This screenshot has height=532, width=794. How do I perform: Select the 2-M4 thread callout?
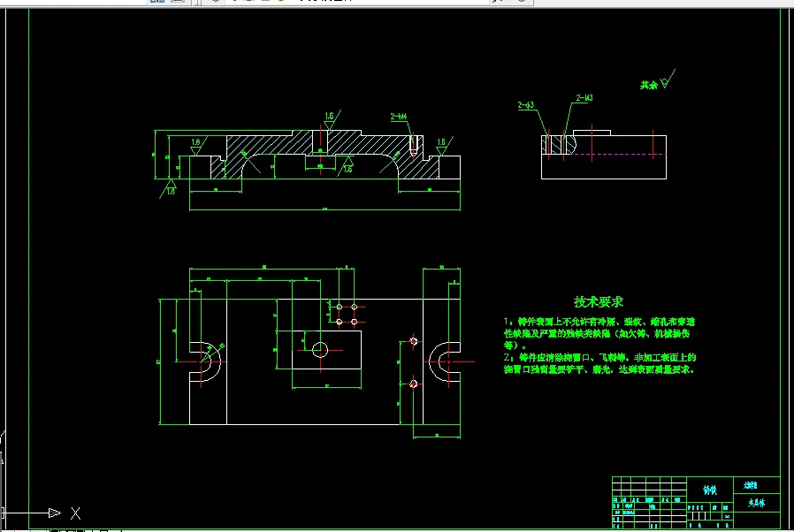399,117
